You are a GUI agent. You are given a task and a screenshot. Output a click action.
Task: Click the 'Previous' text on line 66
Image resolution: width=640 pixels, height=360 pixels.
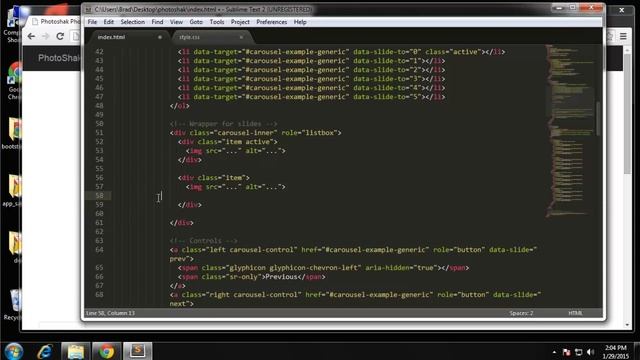281,277
